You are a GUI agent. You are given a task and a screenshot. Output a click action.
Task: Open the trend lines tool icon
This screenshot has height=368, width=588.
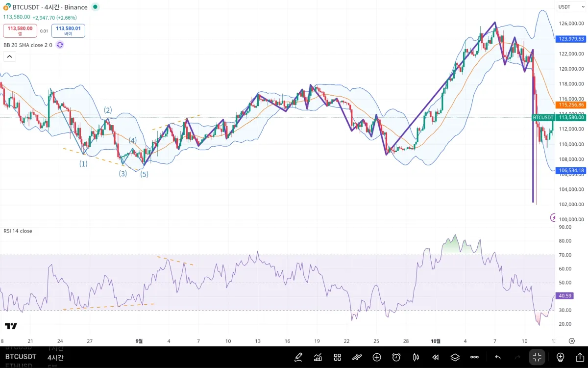click(x=357, y=357)
